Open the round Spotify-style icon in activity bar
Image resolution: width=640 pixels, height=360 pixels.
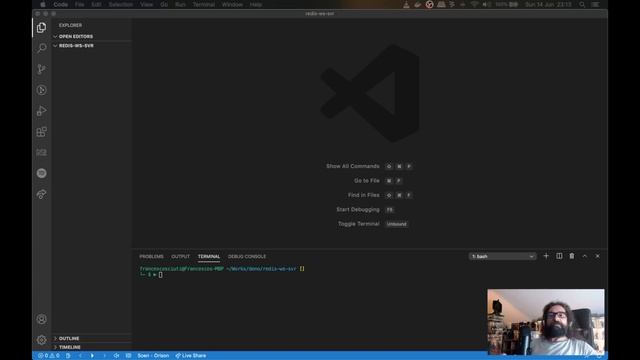[41, 173]
